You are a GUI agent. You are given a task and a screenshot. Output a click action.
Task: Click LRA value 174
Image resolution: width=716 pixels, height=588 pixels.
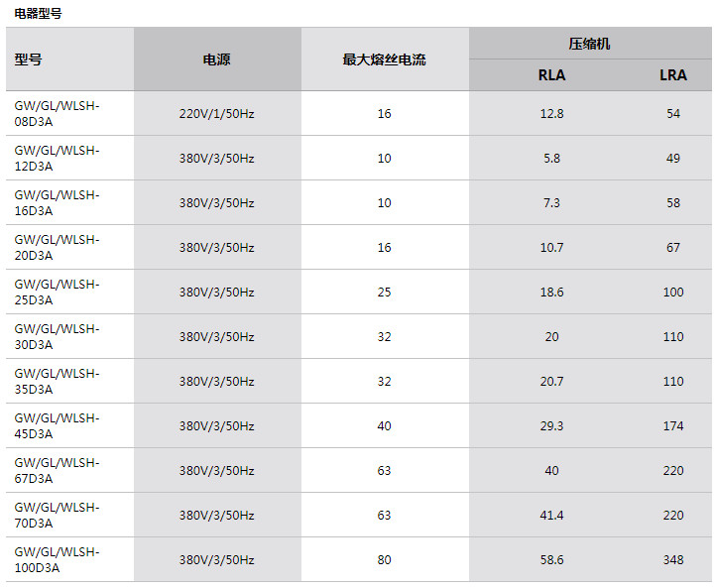[x=673, y=426]
